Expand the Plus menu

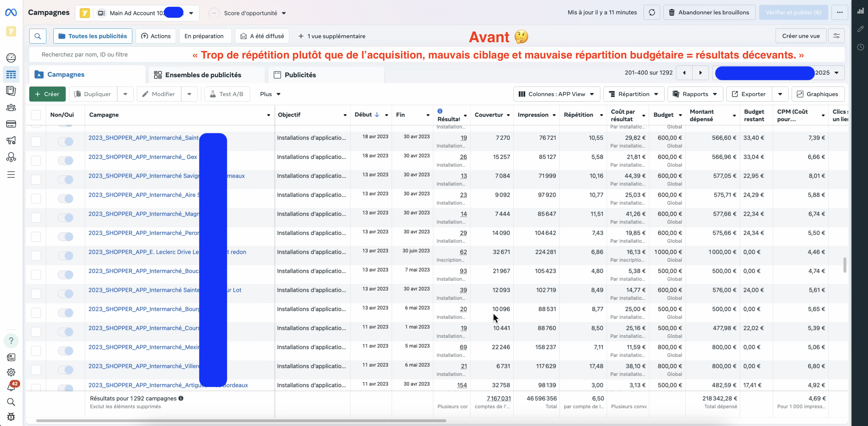(x=270, y=94)
